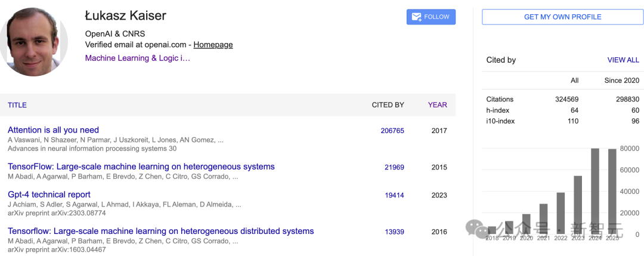This screenshot has height=256, width=644.
Task: Open the Gpt-4 technical report paper
Action: (x=49, y=195)
